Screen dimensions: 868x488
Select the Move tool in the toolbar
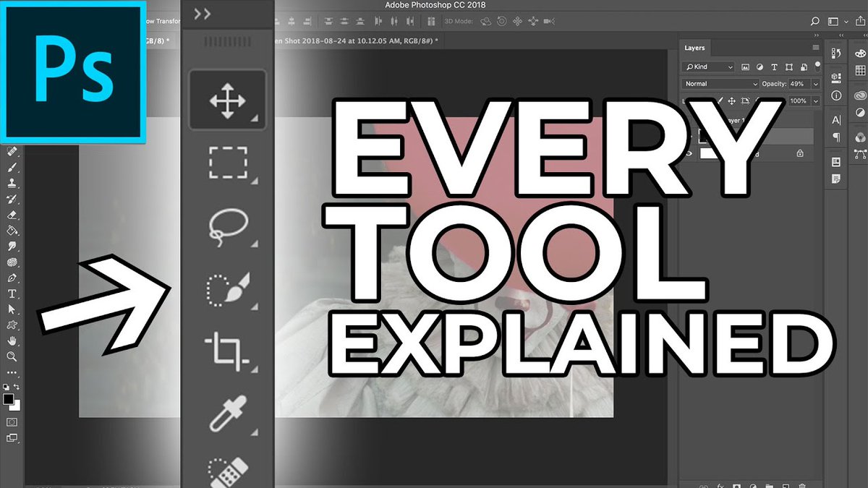[x=227, y=99]
